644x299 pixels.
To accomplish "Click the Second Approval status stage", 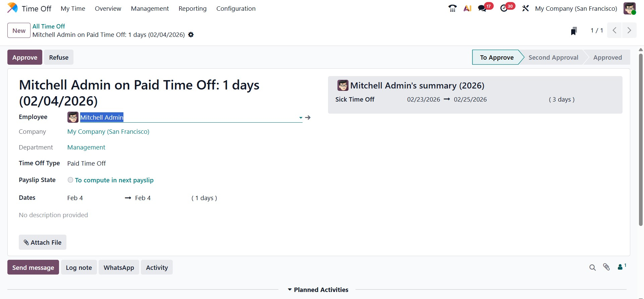I will coord(553,57).
